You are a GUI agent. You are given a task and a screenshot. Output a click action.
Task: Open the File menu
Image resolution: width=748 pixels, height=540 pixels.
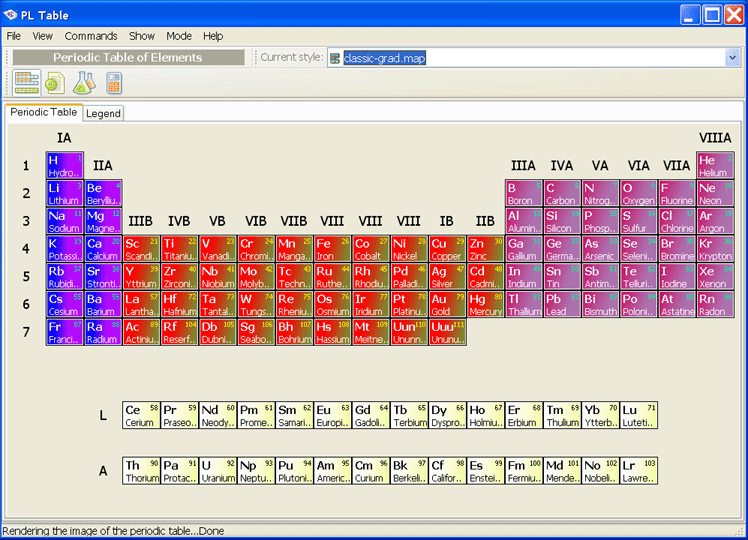14,36
